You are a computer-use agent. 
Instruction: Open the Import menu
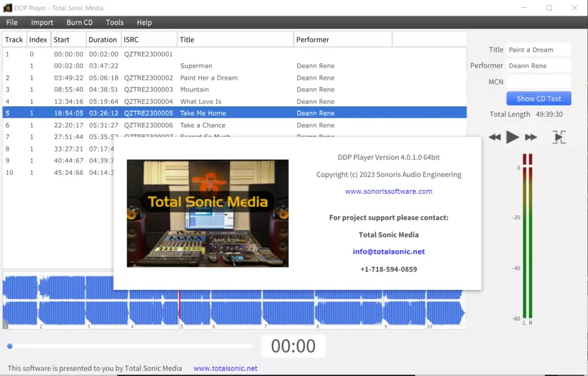pos(42,22)
